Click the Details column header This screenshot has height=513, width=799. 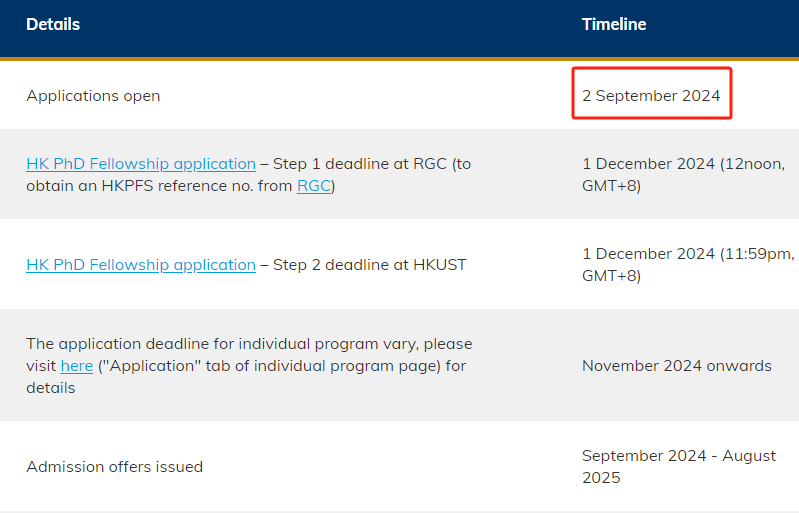point(53,24)
